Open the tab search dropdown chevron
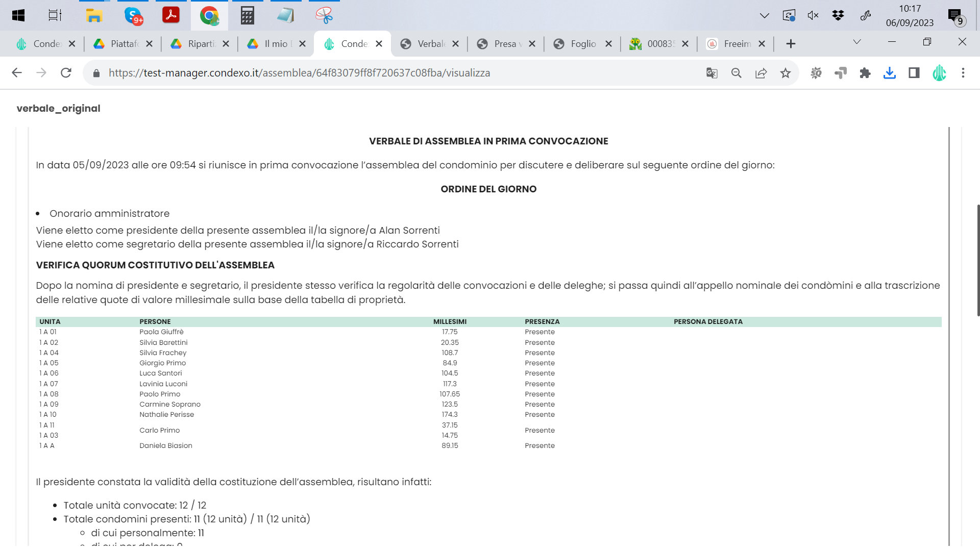The image size is (980, 551). pyautogui.click(x=857, y=42)
